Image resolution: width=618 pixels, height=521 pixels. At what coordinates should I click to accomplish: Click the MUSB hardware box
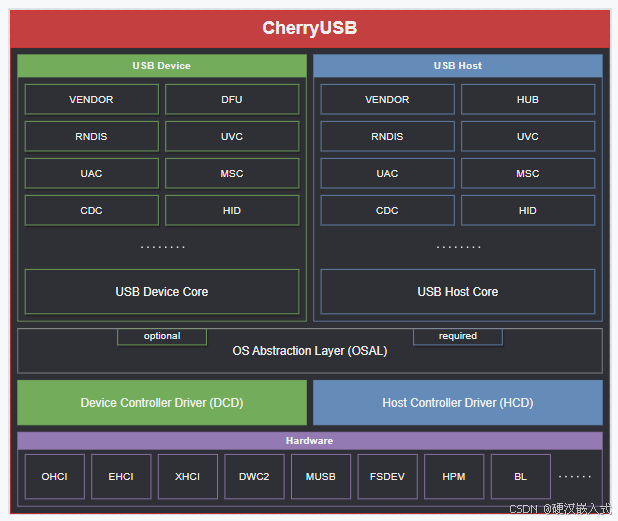coord(321,476)
